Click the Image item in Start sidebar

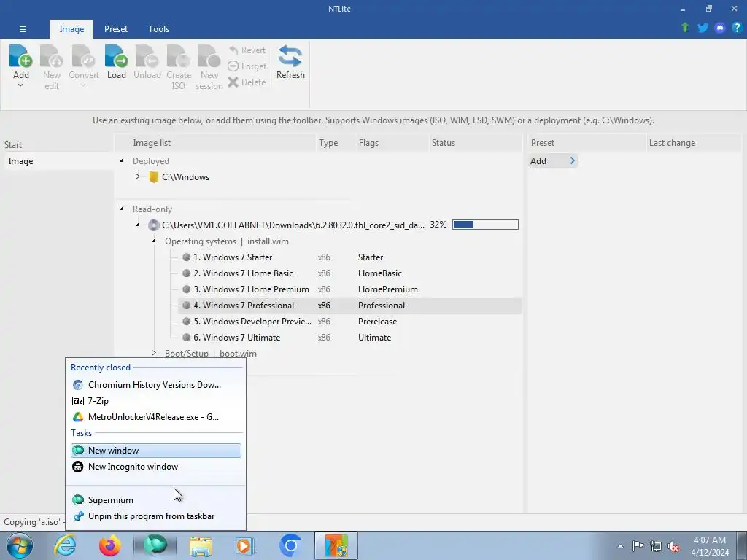[58, 161]
